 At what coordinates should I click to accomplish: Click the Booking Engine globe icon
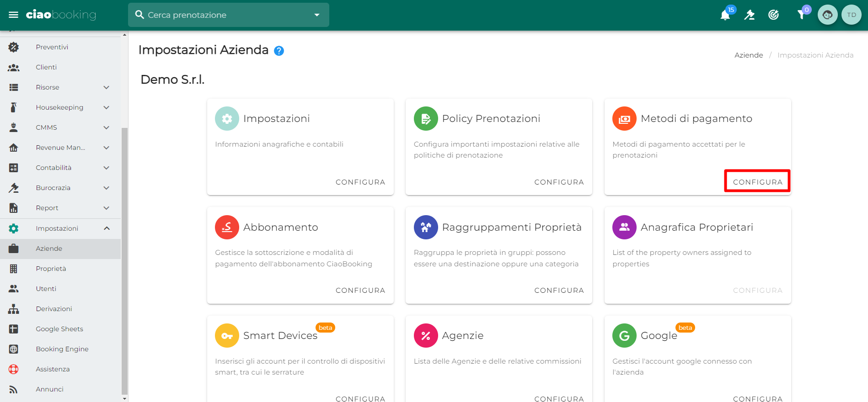(x=14, y=349)
